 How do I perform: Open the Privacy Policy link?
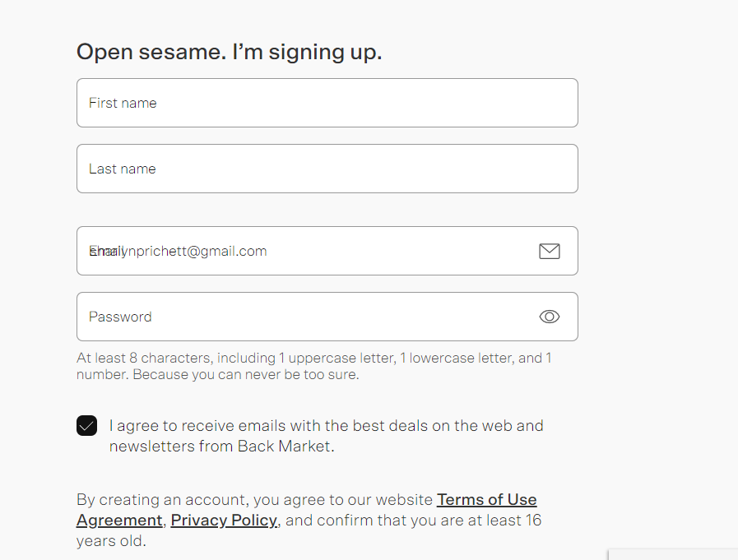coord(224,520)
